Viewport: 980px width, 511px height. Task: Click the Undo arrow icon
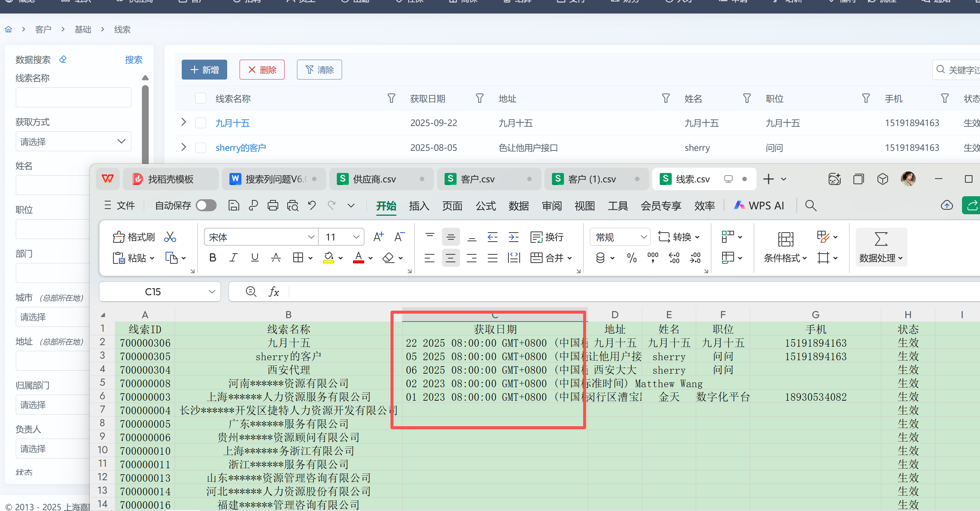(x=312, y=206)
